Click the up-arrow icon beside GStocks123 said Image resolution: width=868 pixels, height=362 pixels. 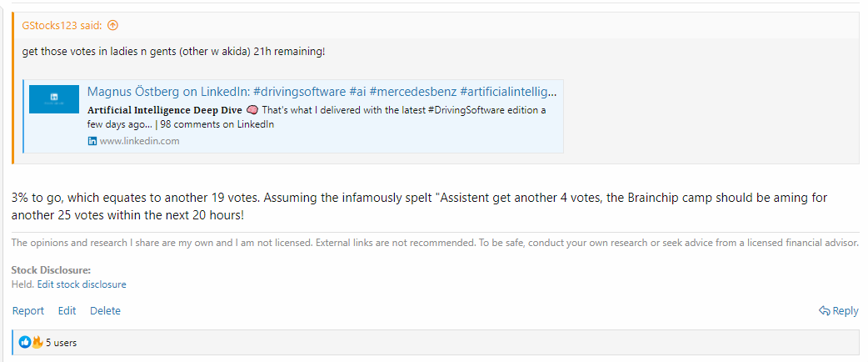pos(112,25)
